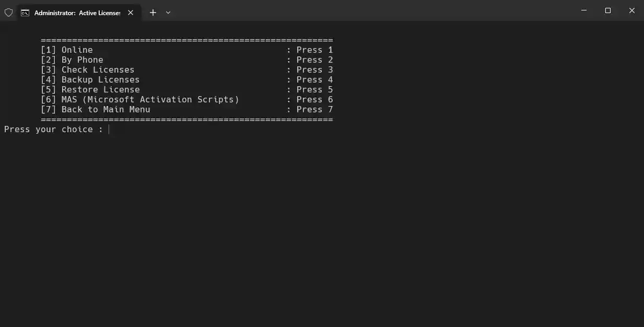Click the "[7] Back to Main Menu" line
644x327 pixels.
(x=96, y=110)
